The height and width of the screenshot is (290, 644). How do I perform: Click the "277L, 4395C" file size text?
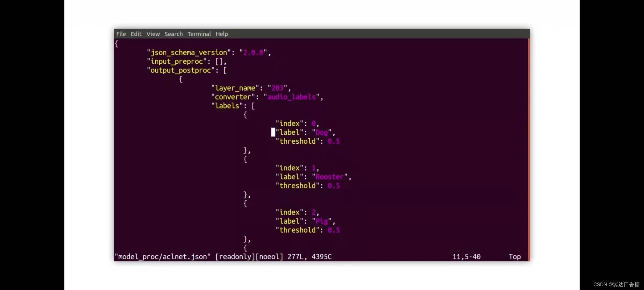pos(309,257)
